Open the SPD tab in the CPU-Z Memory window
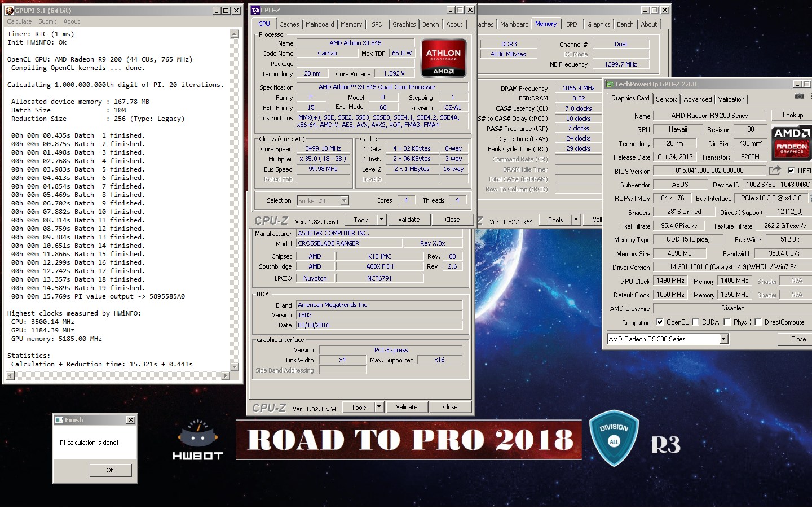The height and width of the screenshot is (508, 812). pyautogui.click(x=572, y=24)
